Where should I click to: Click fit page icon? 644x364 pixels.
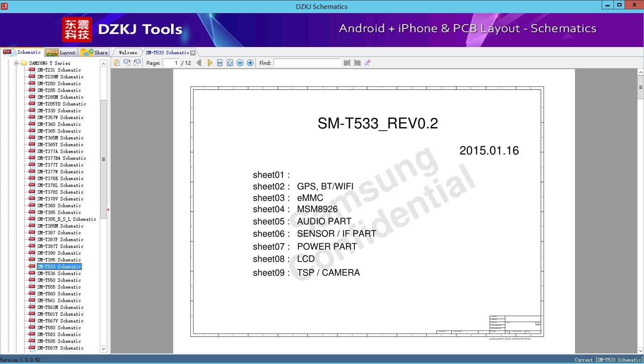(230, 63)
